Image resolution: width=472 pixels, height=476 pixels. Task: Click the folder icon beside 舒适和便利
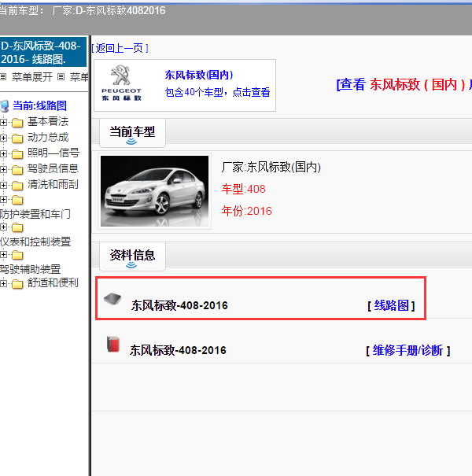17,284
